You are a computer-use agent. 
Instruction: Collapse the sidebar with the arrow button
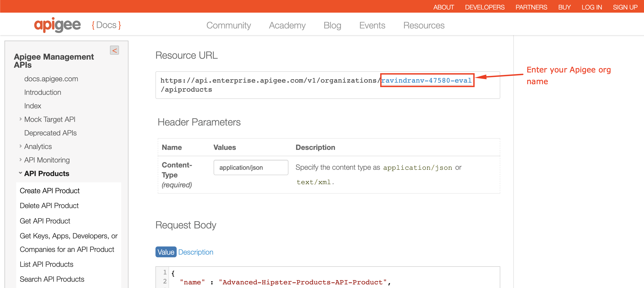[x=114, y=50]
